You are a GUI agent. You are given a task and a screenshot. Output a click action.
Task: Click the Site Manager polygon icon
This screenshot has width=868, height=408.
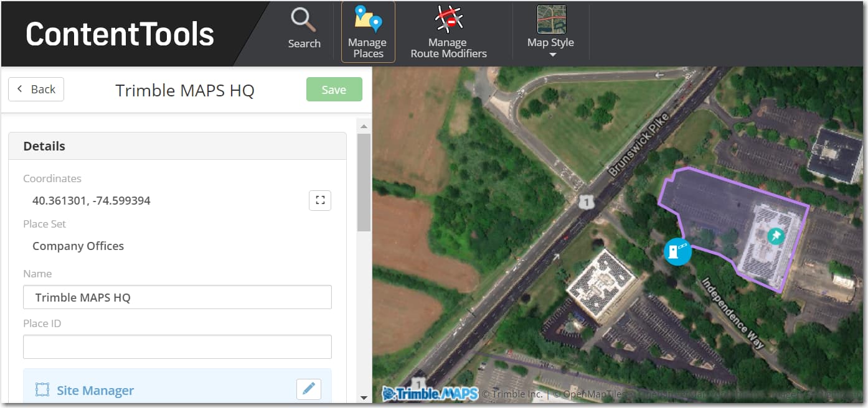pos(42,391)
